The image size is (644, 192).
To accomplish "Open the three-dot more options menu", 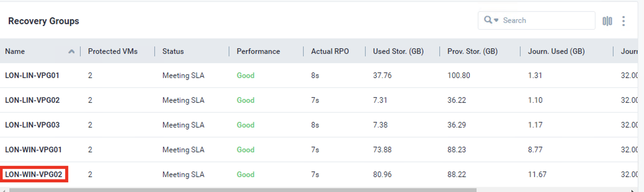I will point(624,21).
